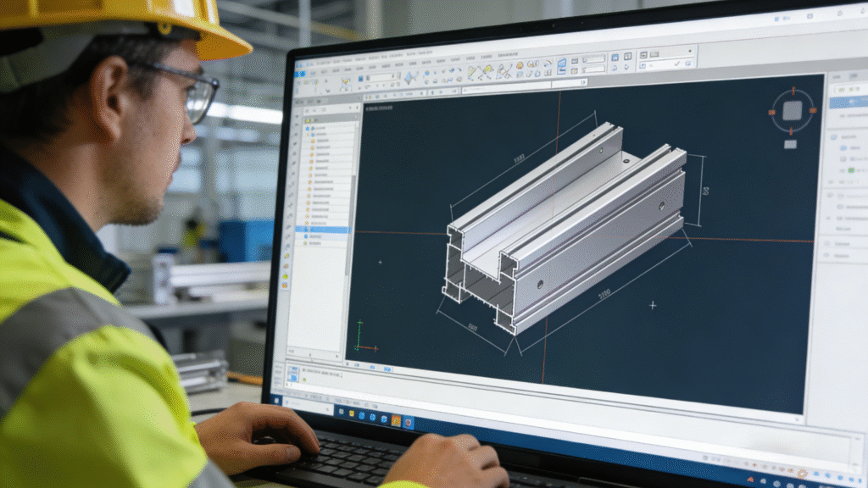
Task: Click the small home box below the view compass
Action: (x=789, y=144)
